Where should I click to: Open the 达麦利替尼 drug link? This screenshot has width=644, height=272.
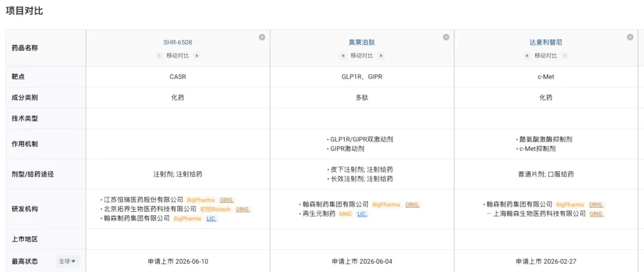pyautogui.click(x=546, y=42)
